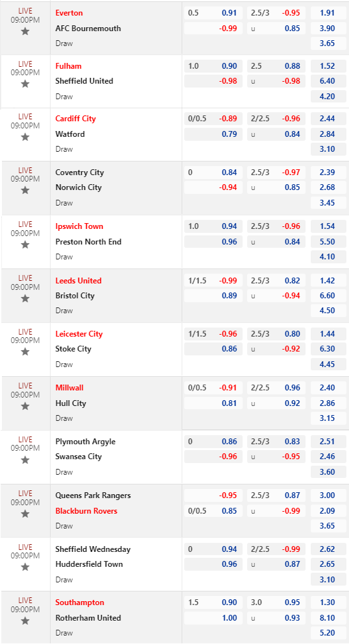Screen dimensions: 349x644
Task: Pick Fulham handicap odds 0.90
Action: [x=229, y=66]
